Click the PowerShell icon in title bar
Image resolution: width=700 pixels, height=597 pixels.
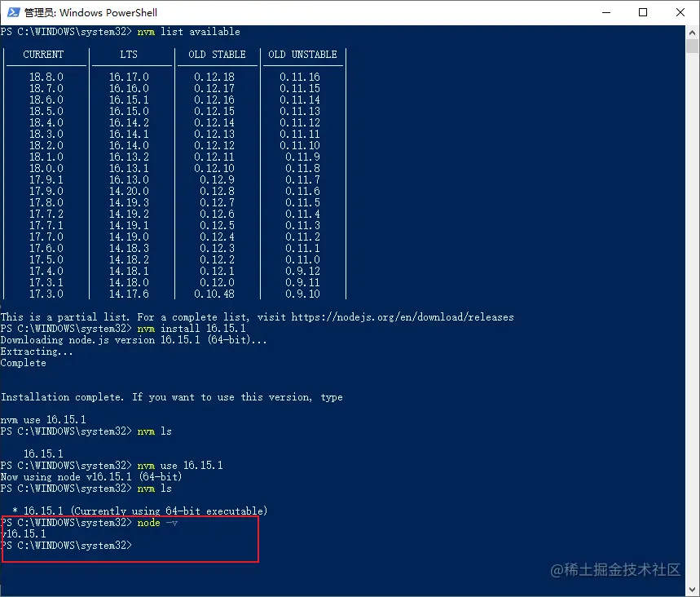point(13,12)
